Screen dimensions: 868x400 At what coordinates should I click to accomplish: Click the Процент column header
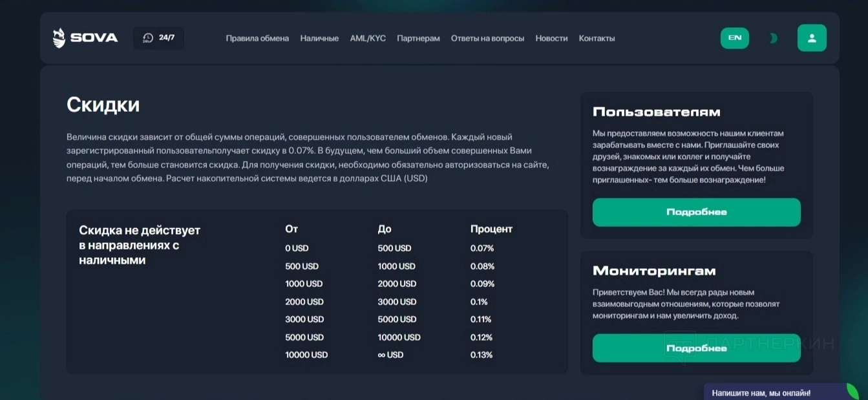(x=491, y=229)
